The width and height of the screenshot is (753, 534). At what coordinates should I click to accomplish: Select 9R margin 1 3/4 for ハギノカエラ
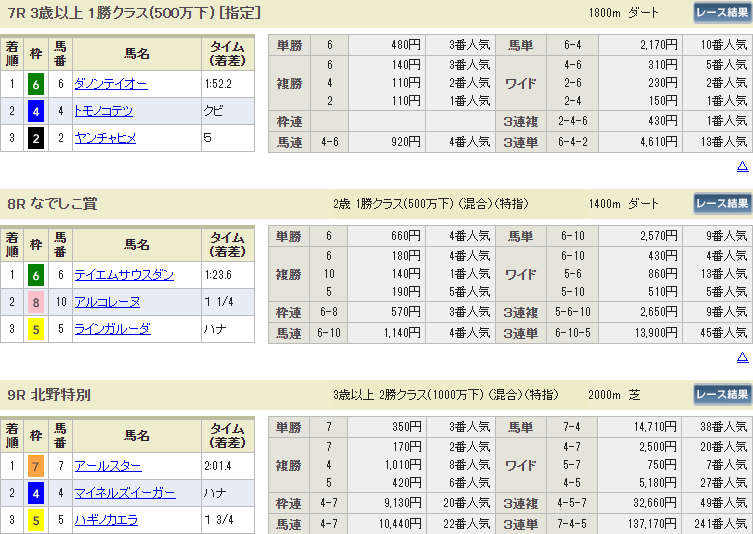(x=219, y=520)
